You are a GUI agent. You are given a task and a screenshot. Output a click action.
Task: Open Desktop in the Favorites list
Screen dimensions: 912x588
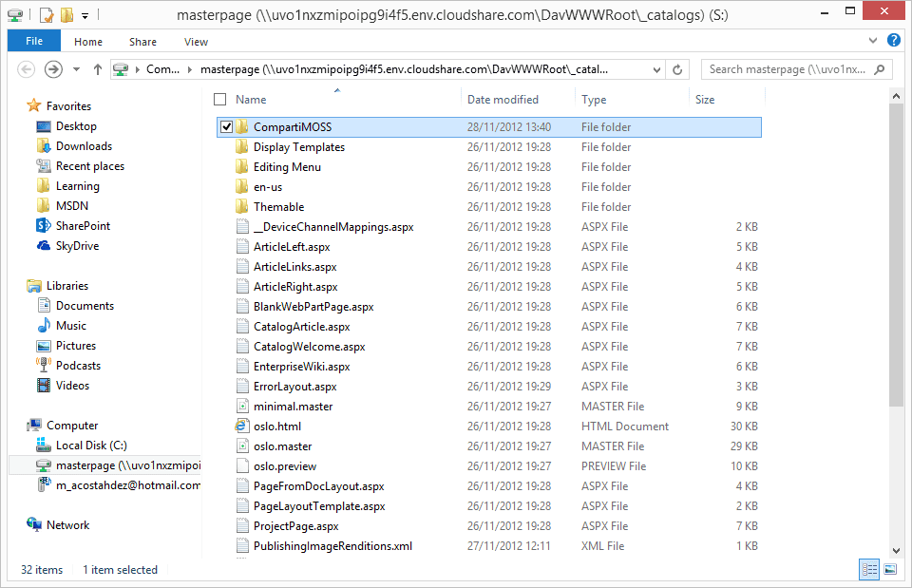point(76,126)
